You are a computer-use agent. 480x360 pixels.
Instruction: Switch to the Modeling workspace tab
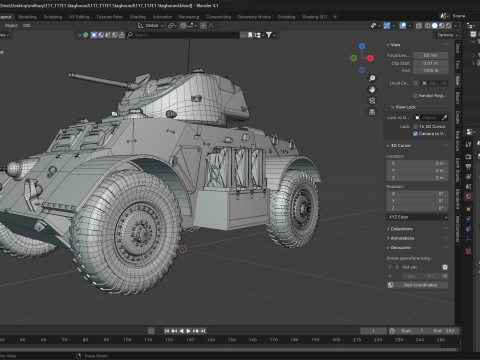27,17
